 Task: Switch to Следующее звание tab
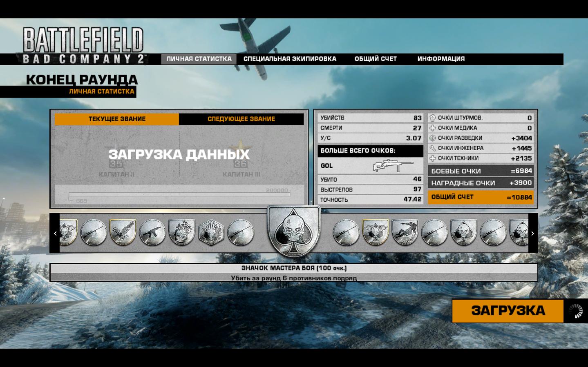[x=241, y=119]
